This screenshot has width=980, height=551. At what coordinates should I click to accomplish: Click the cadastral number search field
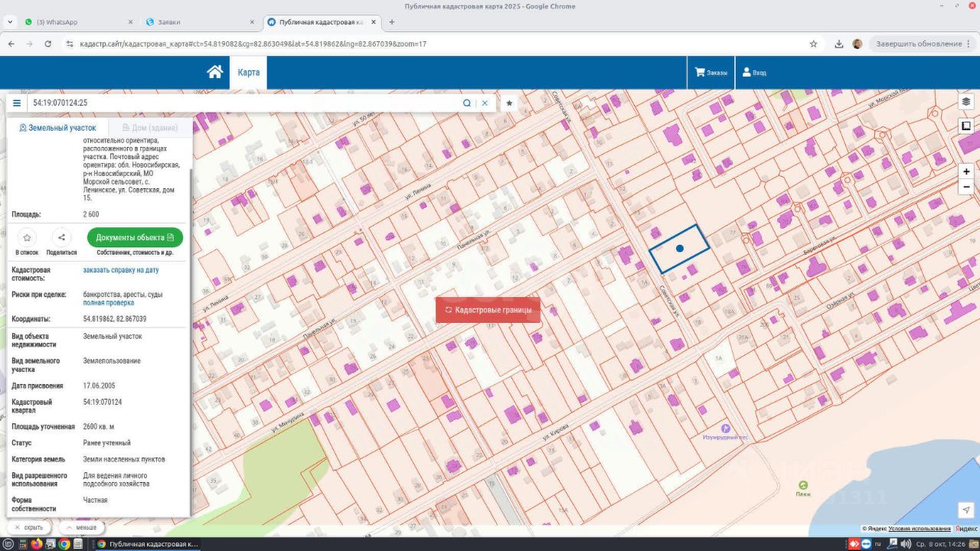click(243, 103)
